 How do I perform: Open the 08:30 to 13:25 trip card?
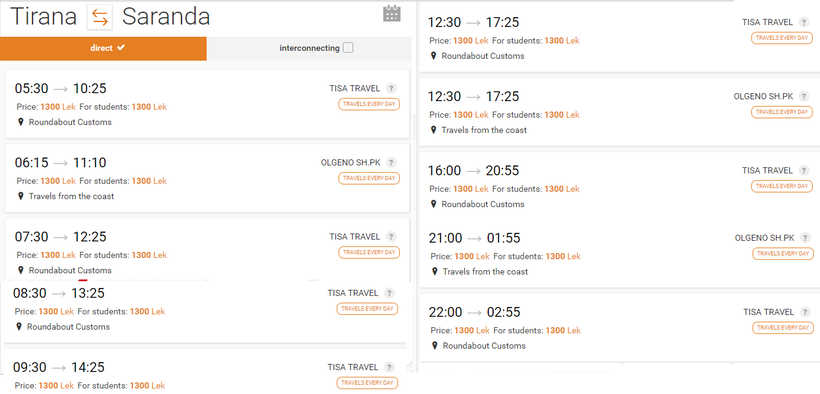[x=205, y=312]
